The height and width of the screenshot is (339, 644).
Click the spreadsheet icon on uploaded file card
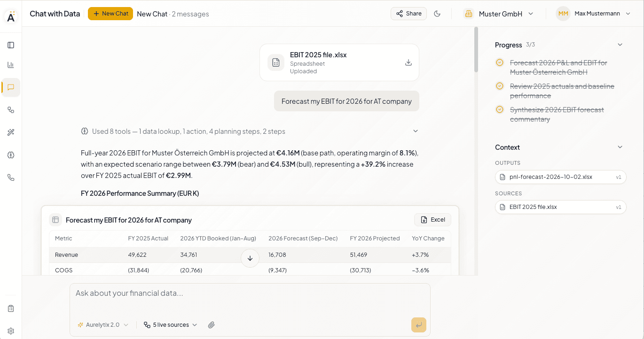click(x=276, y=62)
